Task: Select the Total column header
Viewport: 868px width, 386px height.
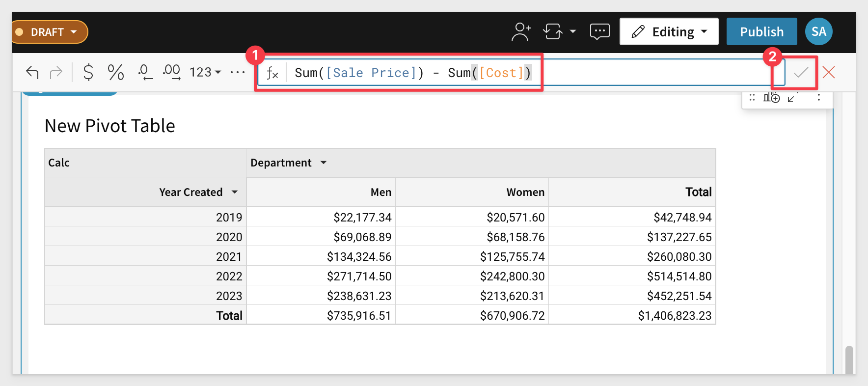Action: (632, 193)
